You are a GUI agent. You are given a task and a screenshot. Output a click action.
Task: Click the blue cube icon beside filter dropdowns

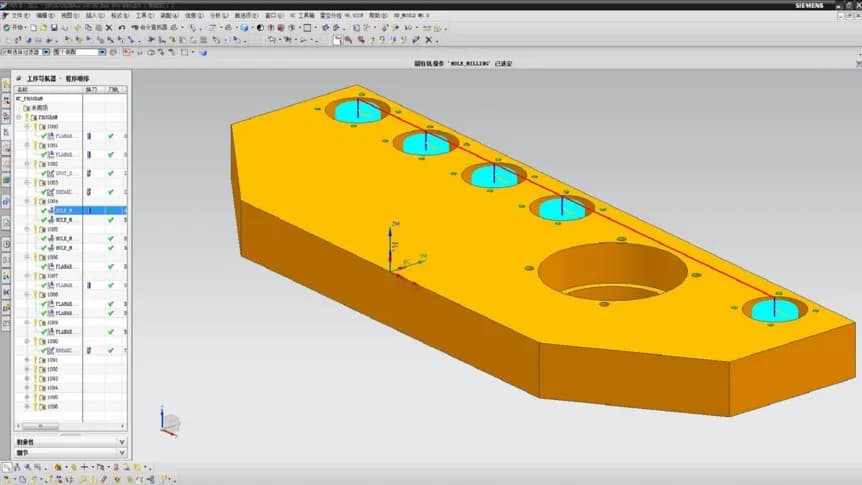click(x=203, y=52)
